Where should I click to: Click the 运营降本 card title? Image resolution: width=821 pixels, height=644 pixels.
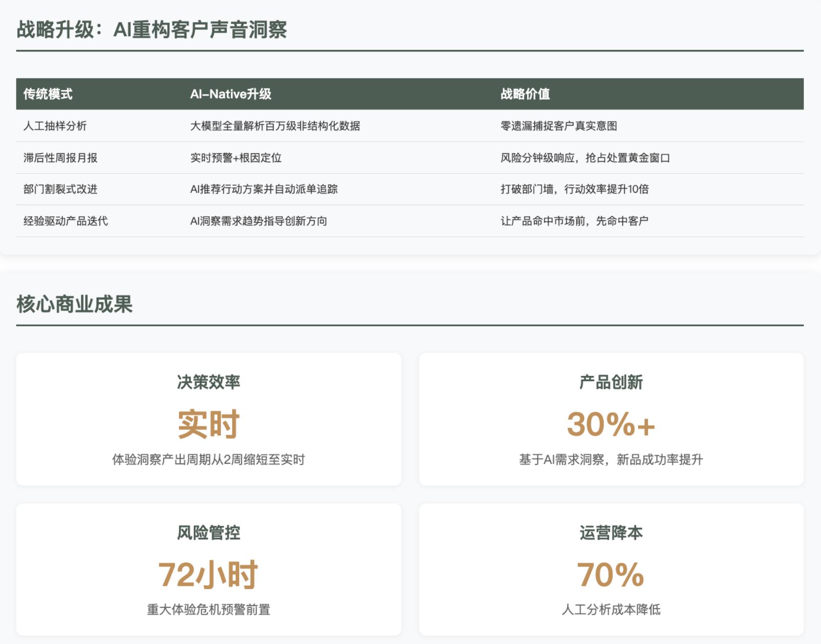[611, 533]
